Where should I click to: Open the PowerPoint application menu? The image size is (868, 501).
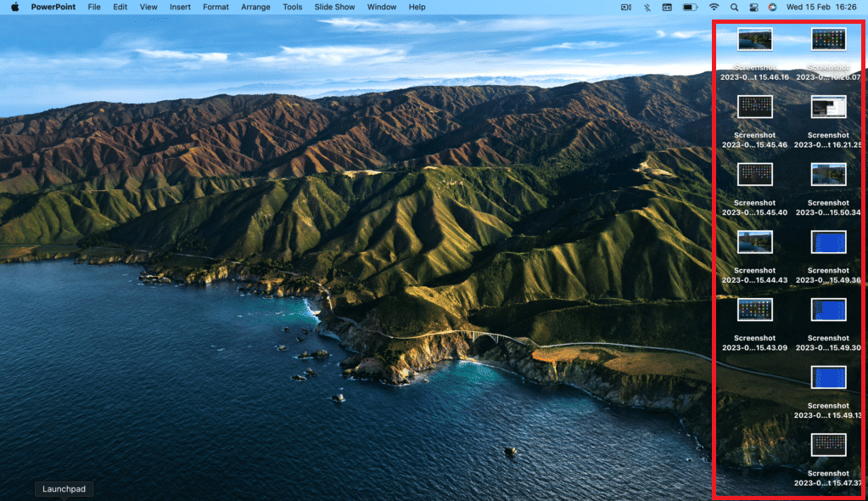click(x=53, y=7)
